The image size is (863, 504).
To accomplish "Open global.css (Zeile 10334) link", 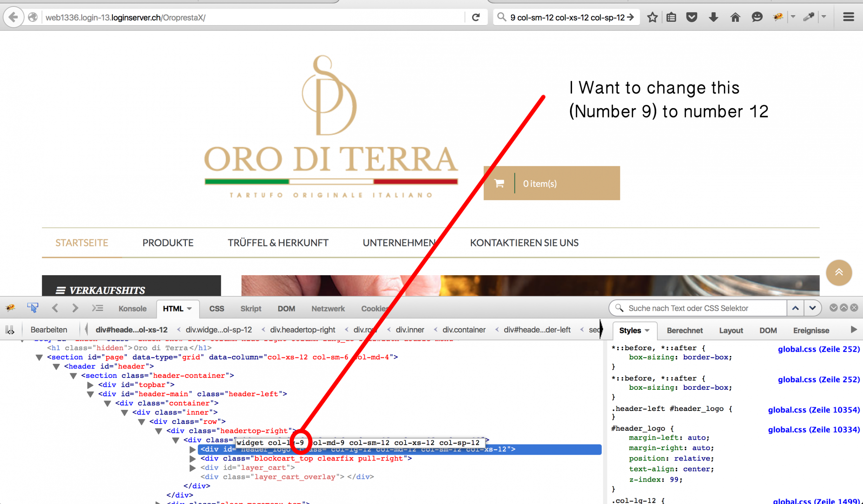I will (814, 430).
